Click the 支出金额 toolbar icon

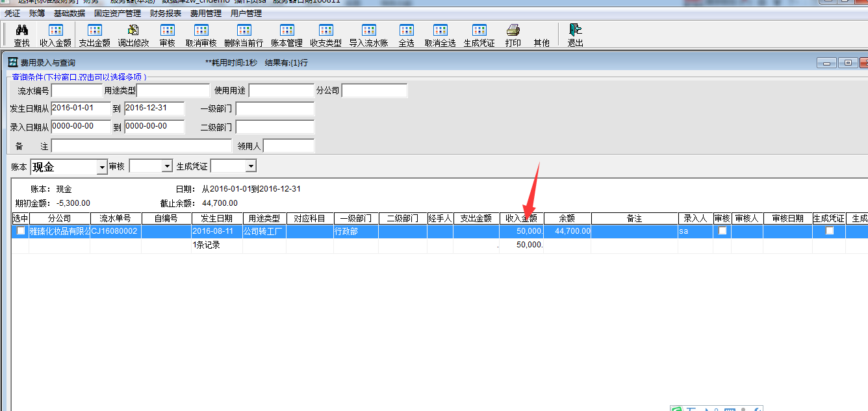coord(94,30)
